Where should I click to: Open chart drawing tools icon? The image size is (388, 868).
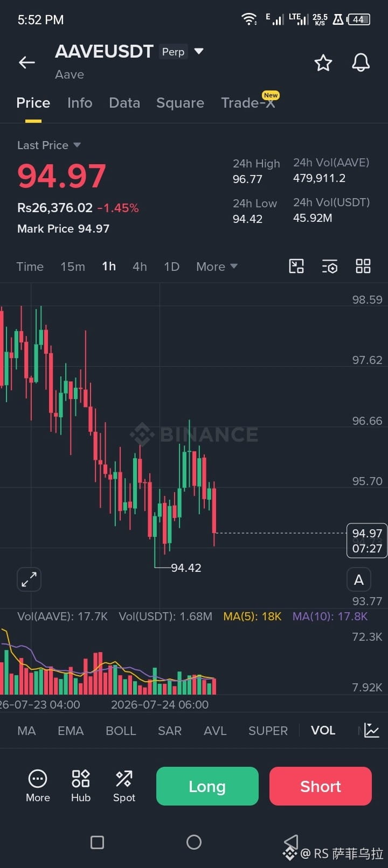(x=296, y=266)
